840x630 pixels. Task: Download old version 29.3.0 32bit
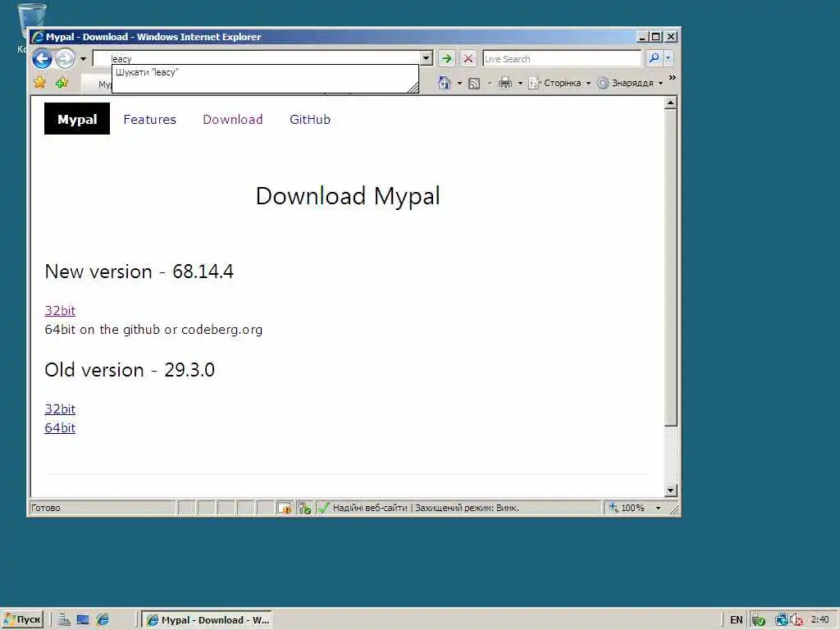60,409
